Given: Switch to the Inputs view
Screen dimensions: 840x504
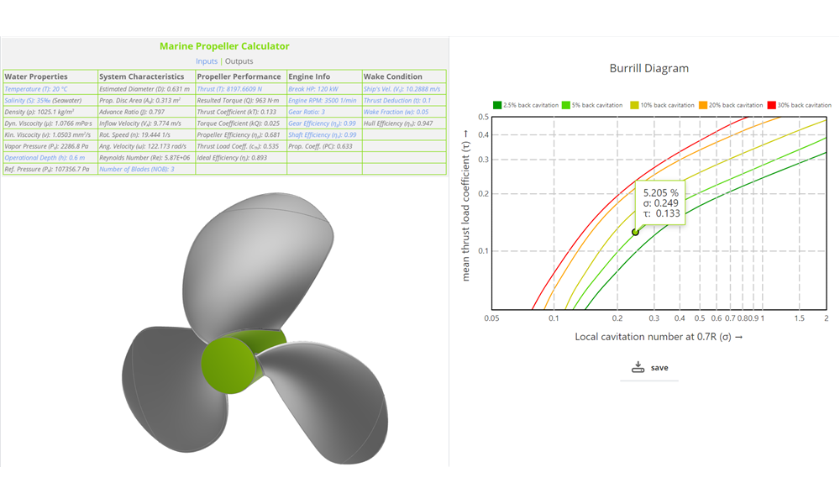Looking at the screenshot, I should pyautogui.click(x=207, y=60).
